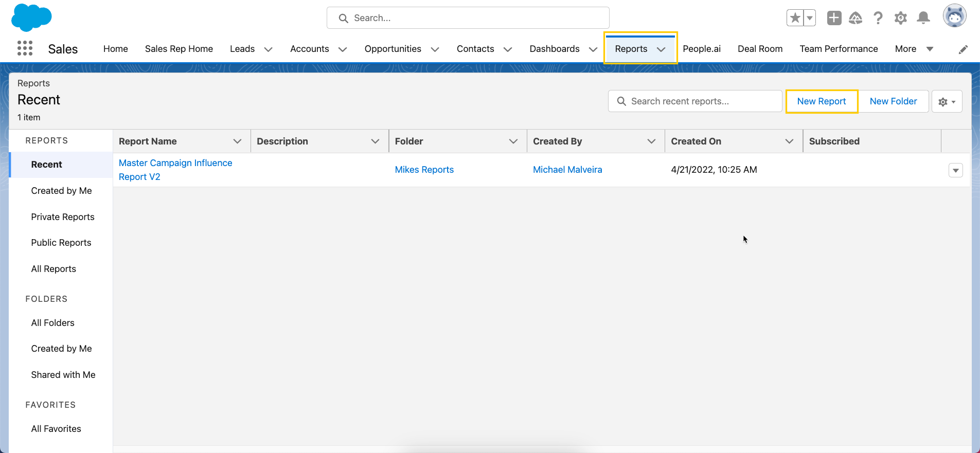Click the pencil icon to edit navigation

coord(963,49)
